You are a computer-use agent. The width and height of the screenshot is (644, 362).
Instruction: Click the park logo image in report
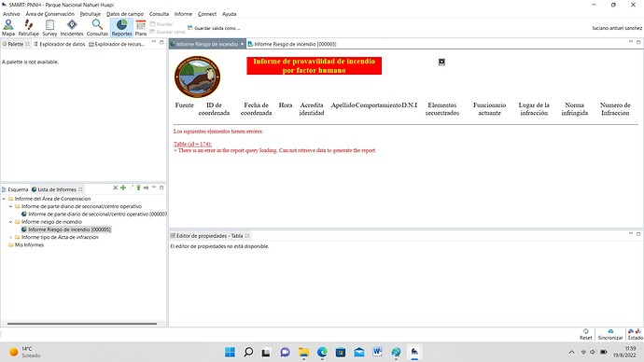click(197, 77)
